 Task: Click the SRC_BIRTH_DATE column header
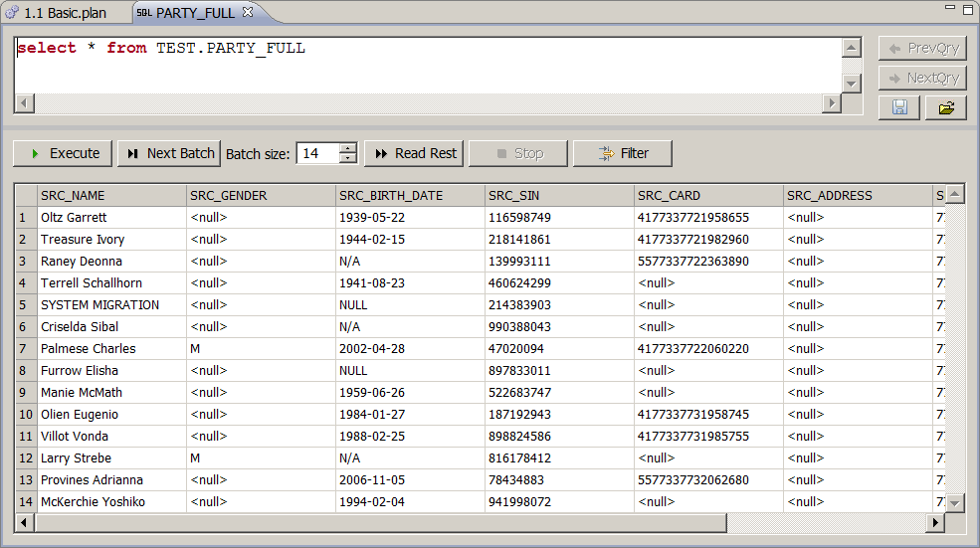coord(391,196)
